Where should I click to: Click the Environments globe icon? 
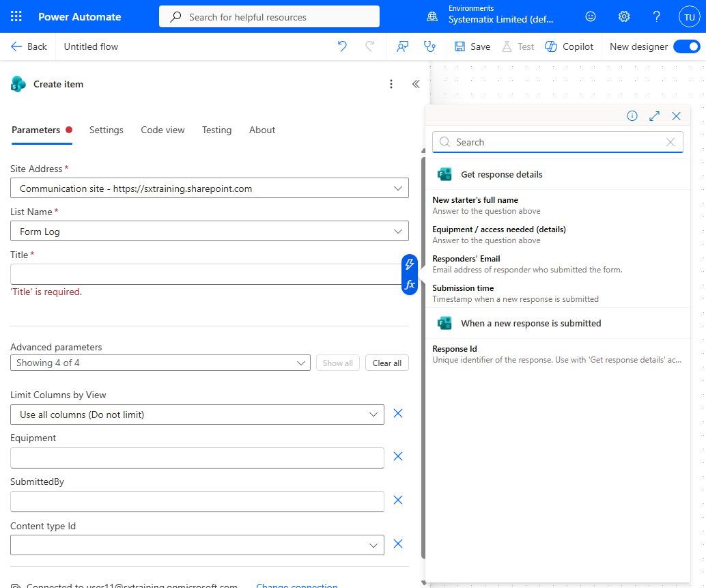(432, 16)
